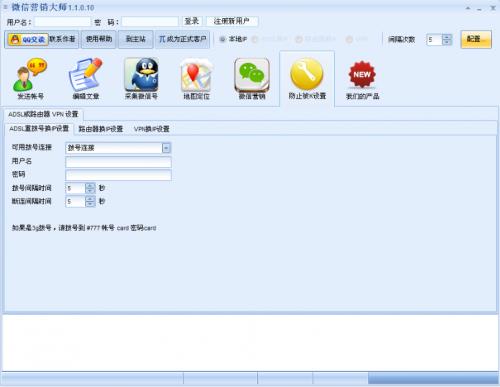This screenshot has width=500, height=387.
Task: Click the blue progress bar in status bar
Action: pos(433,378)
